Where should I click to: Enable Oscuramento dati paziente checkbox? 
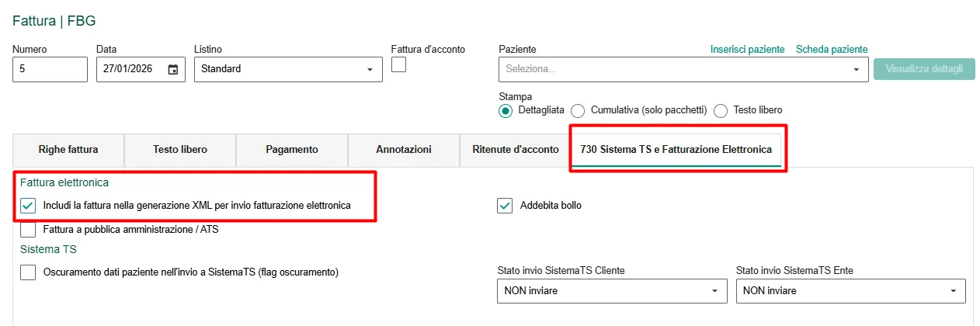click(x=28, y=272)
